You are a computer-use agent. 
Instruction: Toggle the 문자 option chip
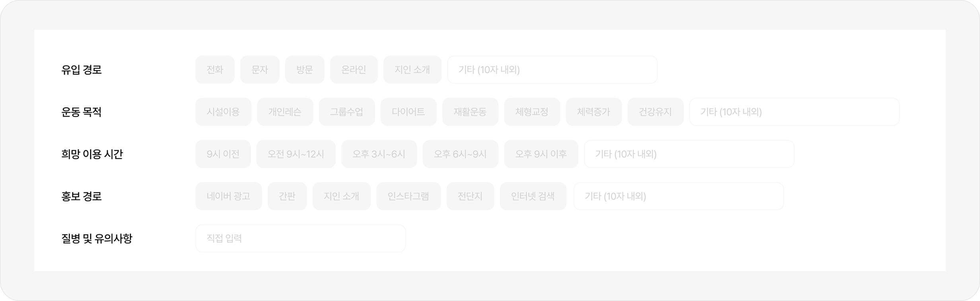pos(260,70)
